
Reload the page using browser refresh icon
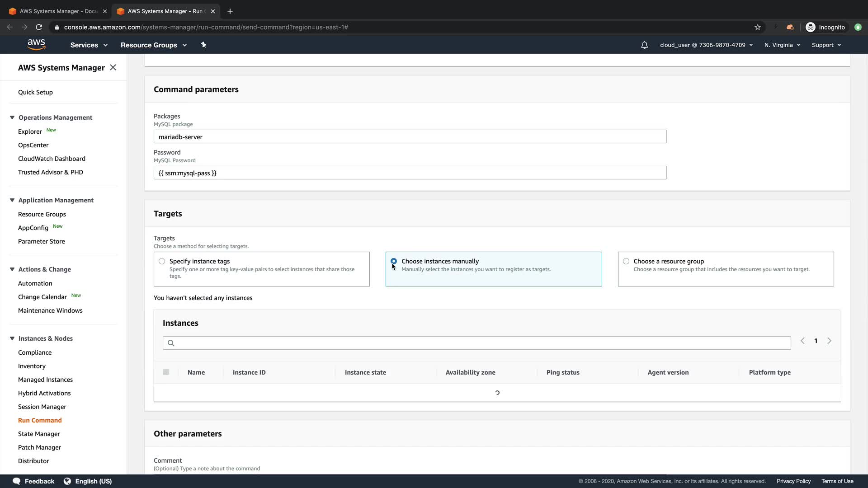click(x=39, y=27)
